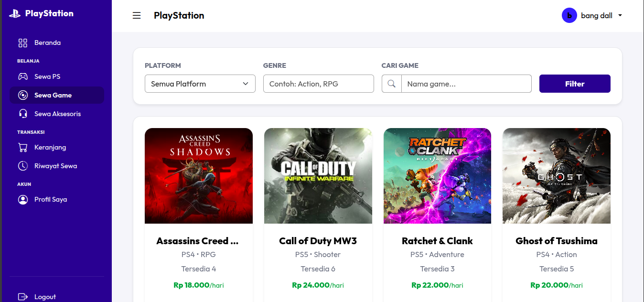Click the PlayStation logo icon in sidebar
Screen dimensions: 644x302
[15, 13]
